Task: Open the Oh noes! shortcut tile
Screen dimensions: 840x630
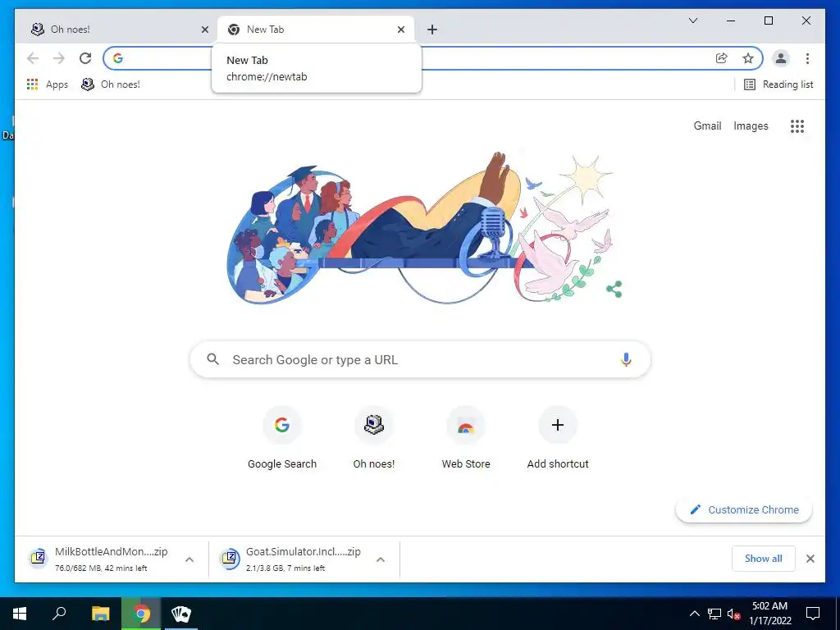Action: 374,438
